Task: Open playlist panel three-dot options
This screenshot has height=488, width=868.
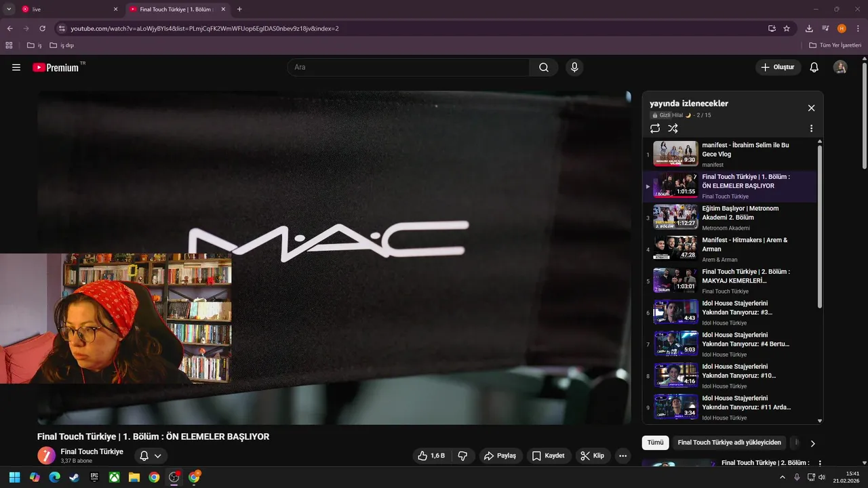Action: tap(811, 128)
